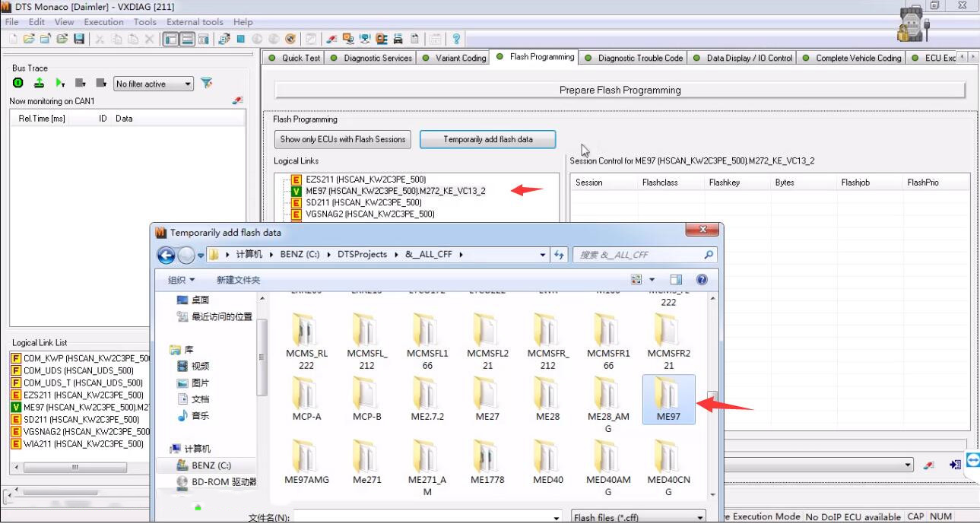
Task: Open the External tools menu
Action: coord(195,22)
